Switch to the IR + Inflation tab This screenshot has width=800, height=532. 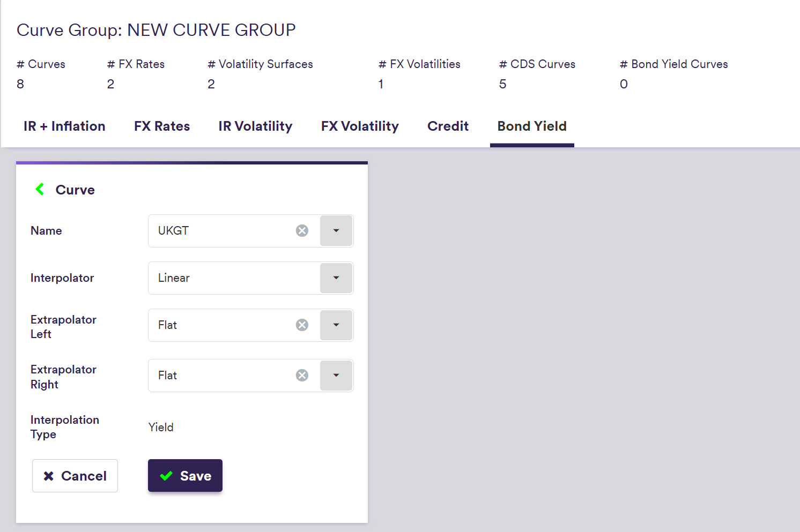click(64, 126)
